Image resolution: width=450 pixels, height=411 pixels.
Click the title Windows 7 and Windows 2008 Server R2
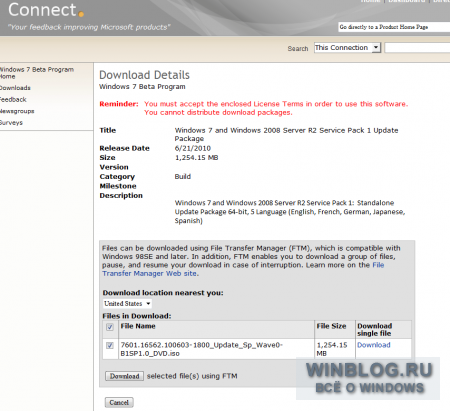(286, 134)
